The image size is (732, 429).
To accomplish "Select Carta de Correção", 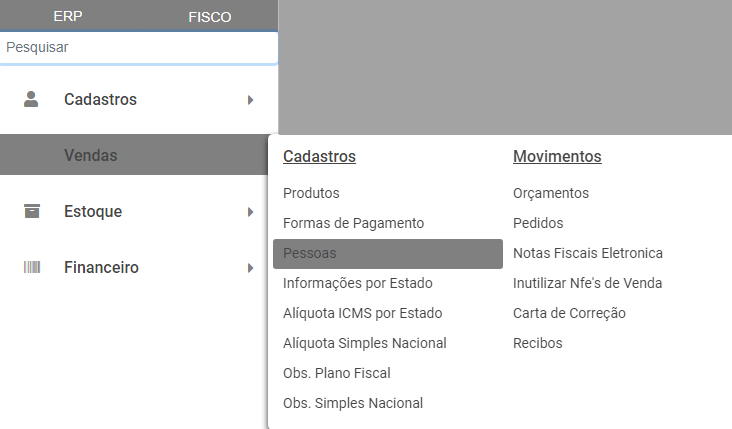I will pyautogui.click(x=569, y=313).
